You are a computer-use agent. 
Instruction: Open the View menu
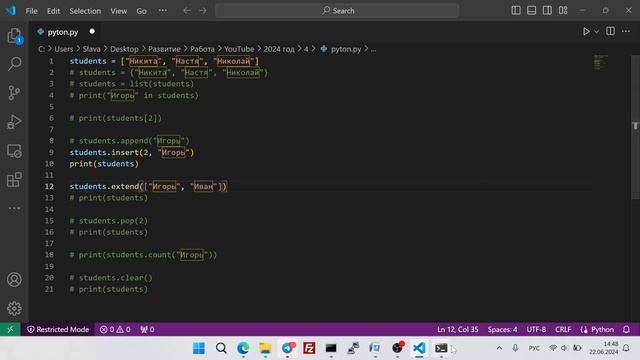(x=118, y=11)
